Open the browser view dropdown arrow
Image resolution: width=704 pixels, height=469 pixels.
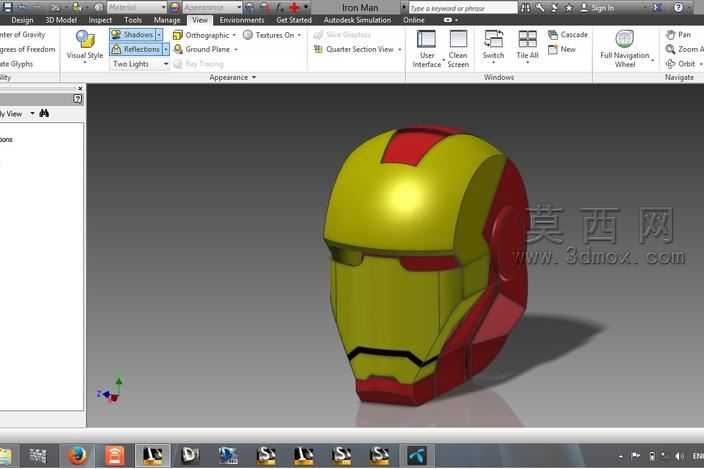32,114
